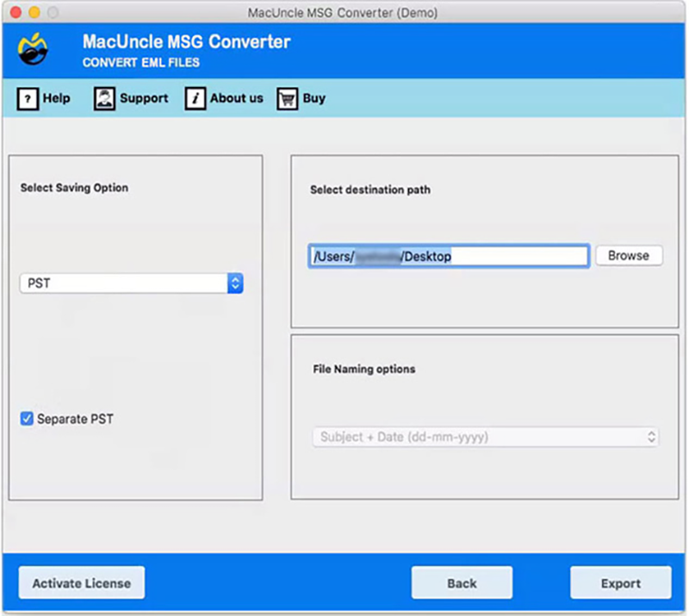689x616 pixels.
Task: Uncheck the Separate PST checkbox
Action: tap(28, 419)
